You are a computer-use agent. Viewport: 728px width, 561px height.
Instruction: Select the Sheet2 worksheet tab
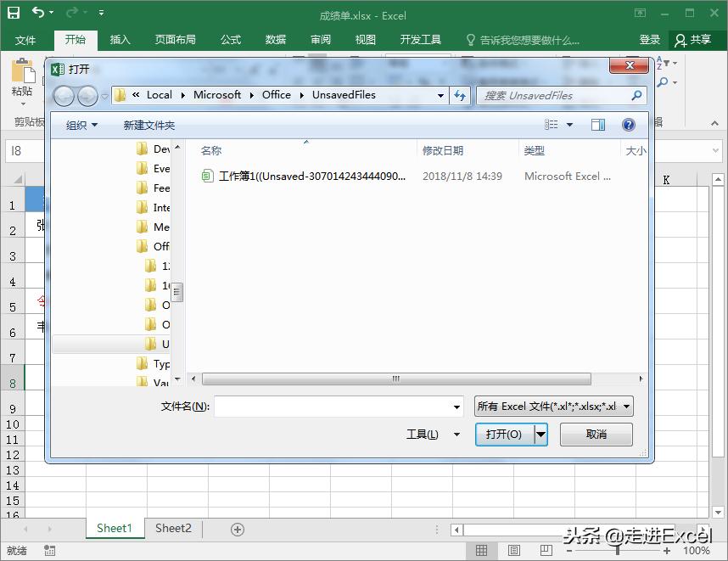coord(172,528)
